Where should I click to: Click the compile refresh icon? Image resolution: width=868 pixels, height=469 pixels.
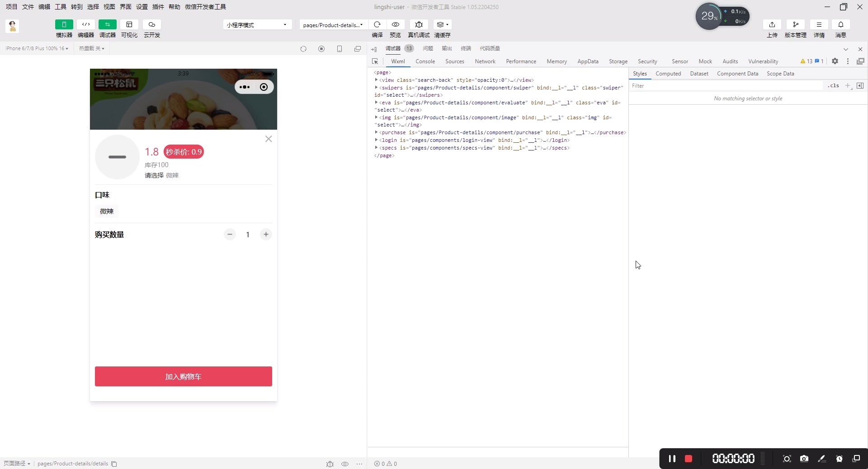377,24
